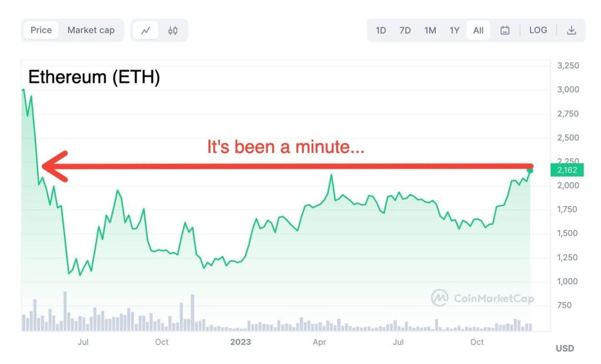This screenshot has width=601, height=364.
Task: Click the Ethereum (ETH) chart title
Action: pos(94,77)
